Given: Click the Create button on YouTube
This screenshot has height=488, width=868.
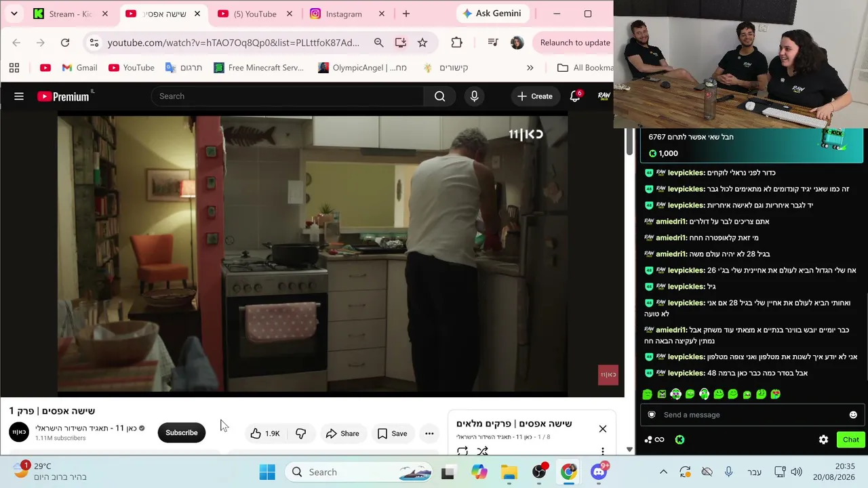Looking at the screenshot, I should [534, 96].
